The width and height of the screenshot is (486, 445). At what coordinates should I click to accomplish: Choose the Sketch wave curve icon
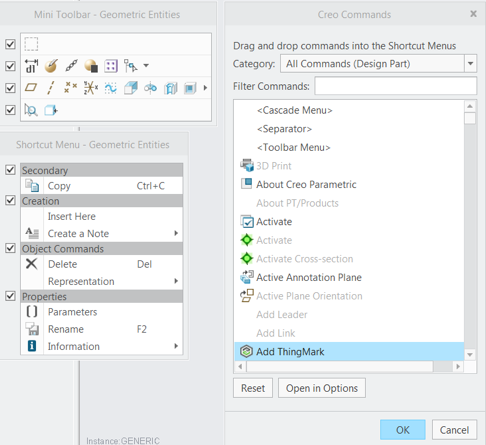coord(111,88)
